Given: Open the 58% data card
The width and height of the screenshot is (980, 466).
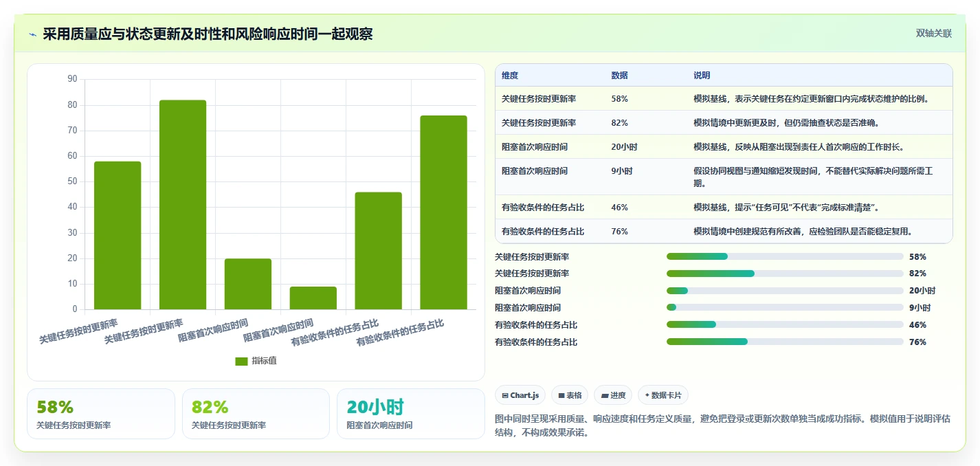Looking at the screenshot, I should pos(101,414).
